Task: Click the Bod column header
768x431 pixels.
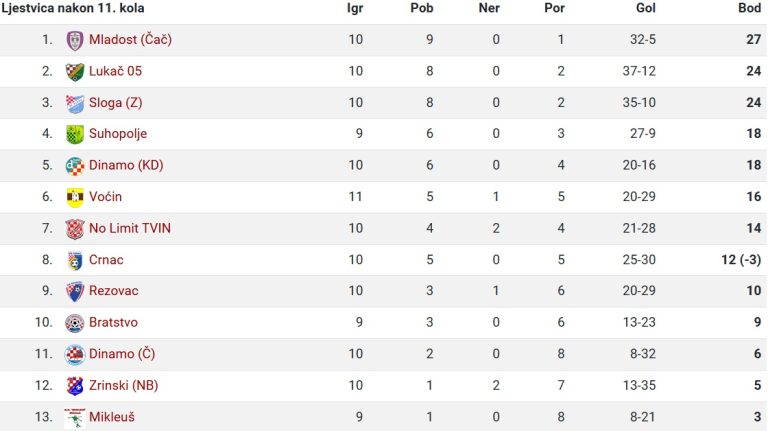Action: pyautogui.click(x=749, y=8)
